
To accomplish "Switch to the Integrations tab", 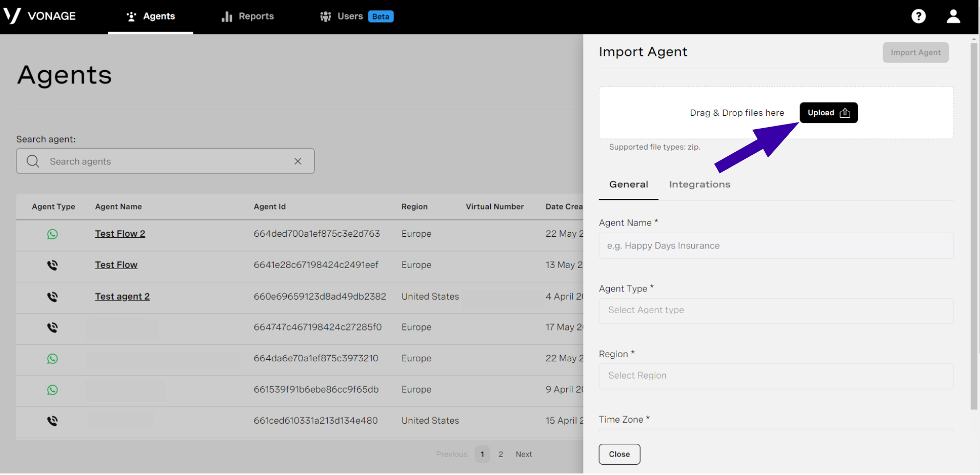I will click(x=699, y=184).
